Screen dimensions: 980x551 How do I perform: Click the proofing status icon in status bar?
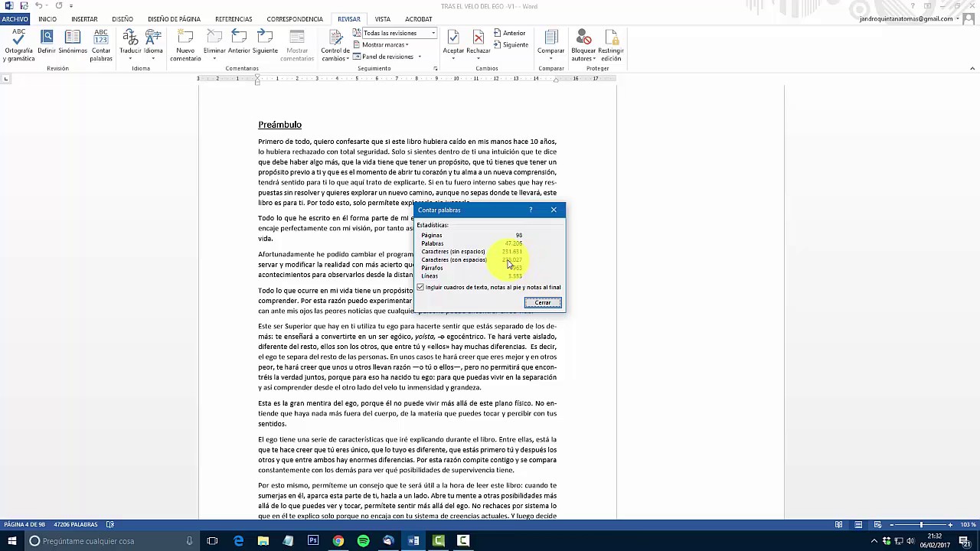click(110, 524)
